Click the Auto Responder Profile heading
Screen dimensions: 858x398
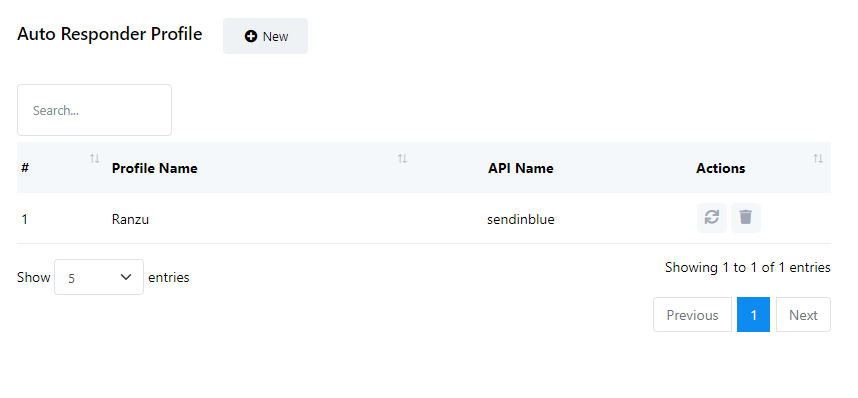click(109, 34)
